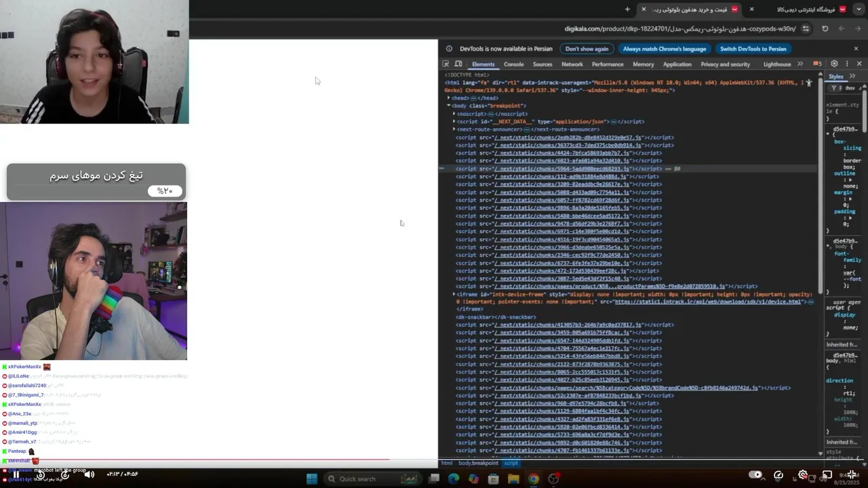Open the Network tab
The image size is (868, 488).
pos(572,64)
